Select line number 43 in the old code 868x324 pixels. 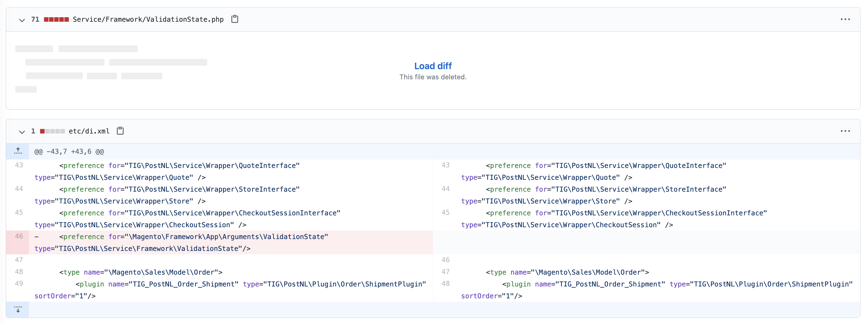19,165
